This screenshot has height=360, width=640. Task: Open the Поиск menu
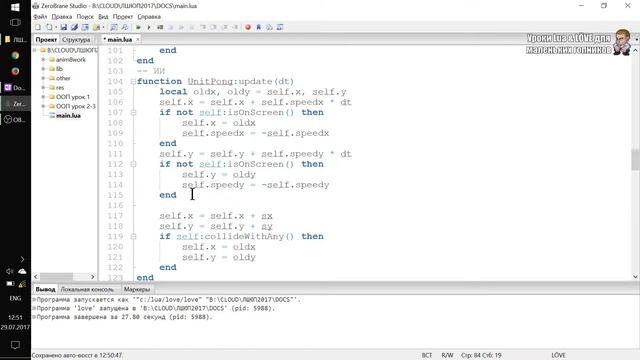(85, 17)
